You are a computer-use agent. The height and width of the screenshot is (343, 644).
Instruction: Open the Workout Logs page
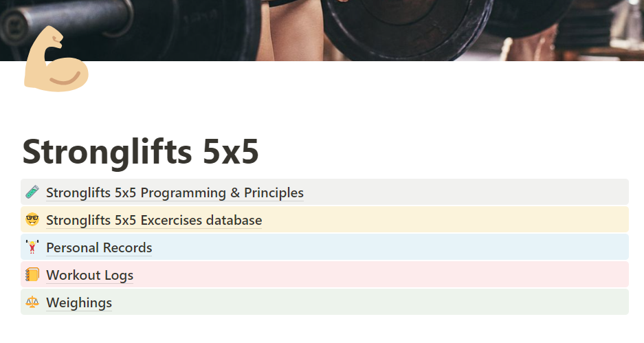point(89,276)
